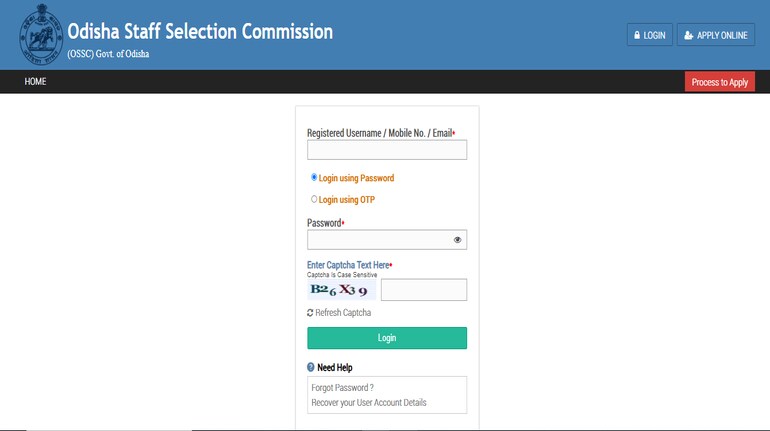Open the Forgot Password link
Viewport: 770px width, 431px height.
[342, 388]
